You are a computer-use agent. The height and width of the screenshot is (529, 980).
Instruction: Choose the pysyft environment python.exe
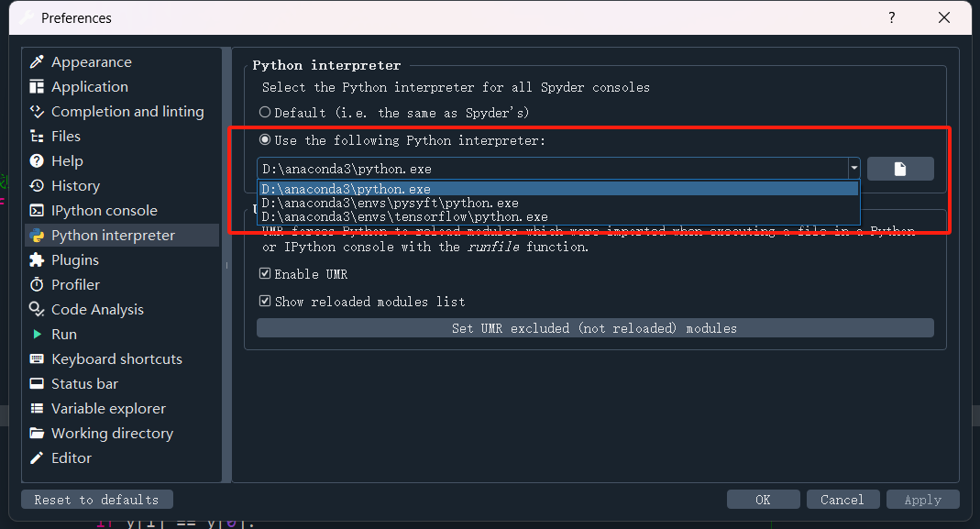pyautogui.click(x=390, y=204)
